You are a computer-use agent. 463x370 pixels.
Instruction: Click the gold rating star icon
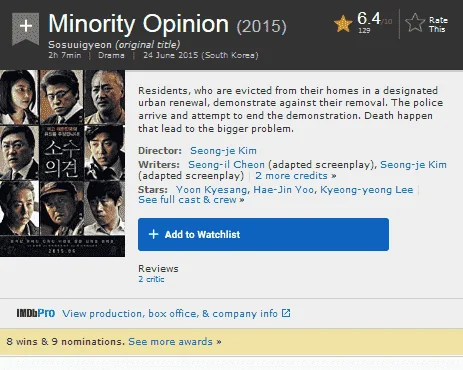(x=343, y=24)
